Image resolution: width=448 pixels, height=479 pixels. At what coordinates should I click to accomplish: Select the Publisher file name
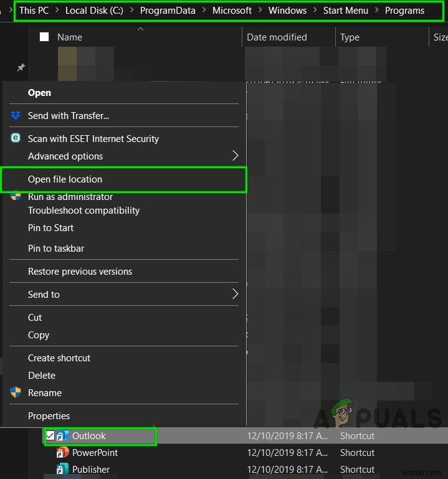coord(91,469)
